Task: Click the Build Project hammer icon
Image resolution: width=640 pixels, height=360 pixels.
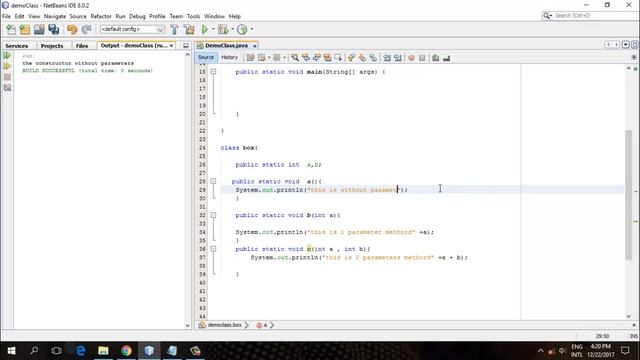Action: point(174,29)
